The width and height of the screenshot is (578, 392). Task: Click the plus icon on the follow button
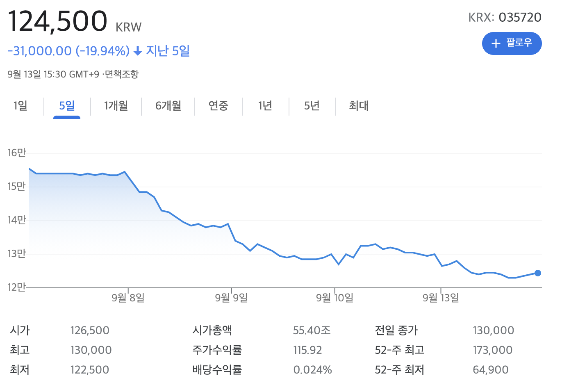495,43
